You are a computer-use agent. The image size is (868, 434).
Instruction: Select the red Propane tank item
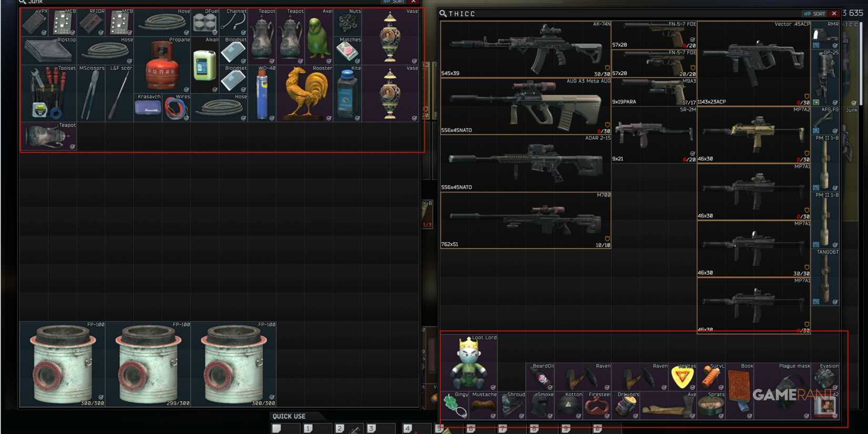(162, 65)
